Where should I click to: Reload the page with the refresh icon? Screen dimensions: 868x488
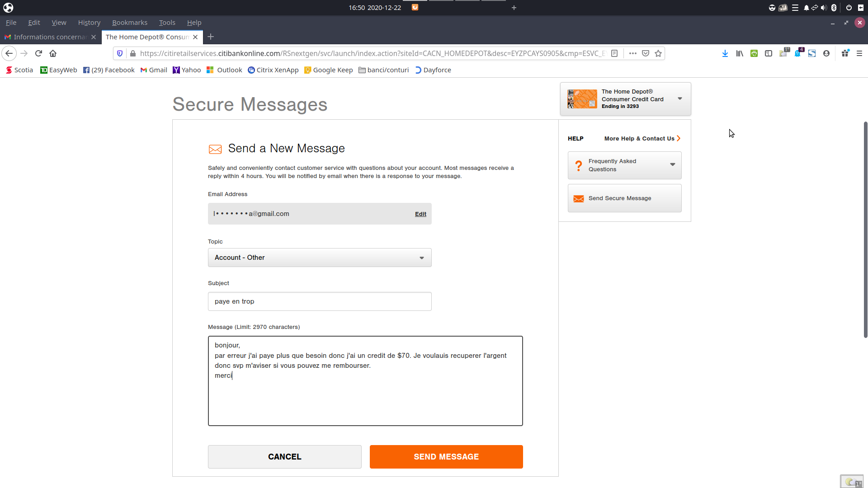(x=38, y=53)
